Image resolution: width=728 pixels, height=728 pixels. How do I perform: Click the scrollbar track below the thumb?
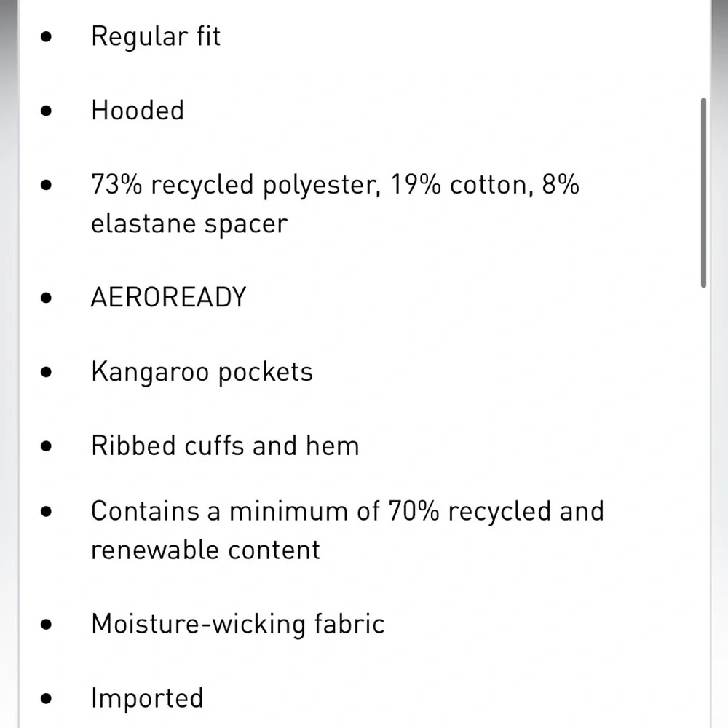coord(703,506)
